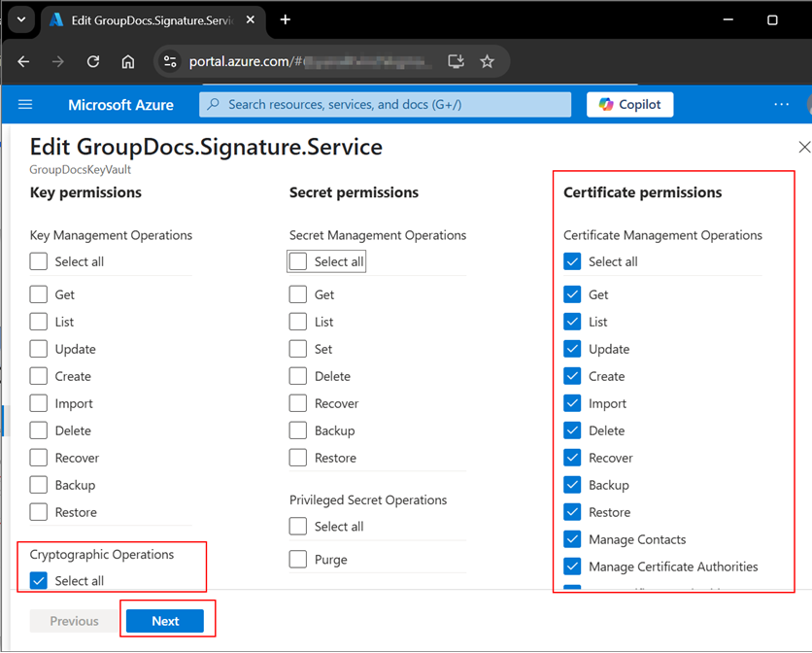Close the Edit GroupDocs.Signature.Service panel

click(804, 147)
